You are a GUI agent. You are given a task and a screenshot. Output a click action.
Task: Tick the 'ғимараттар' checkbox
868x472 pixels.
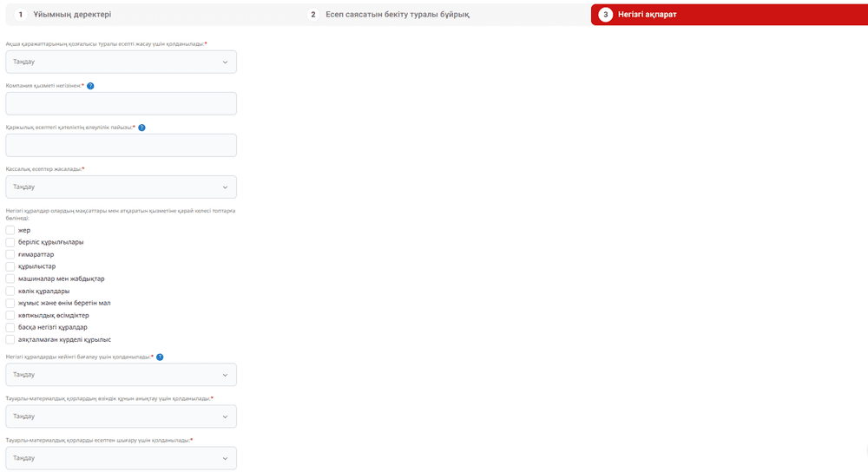[10, 254]
